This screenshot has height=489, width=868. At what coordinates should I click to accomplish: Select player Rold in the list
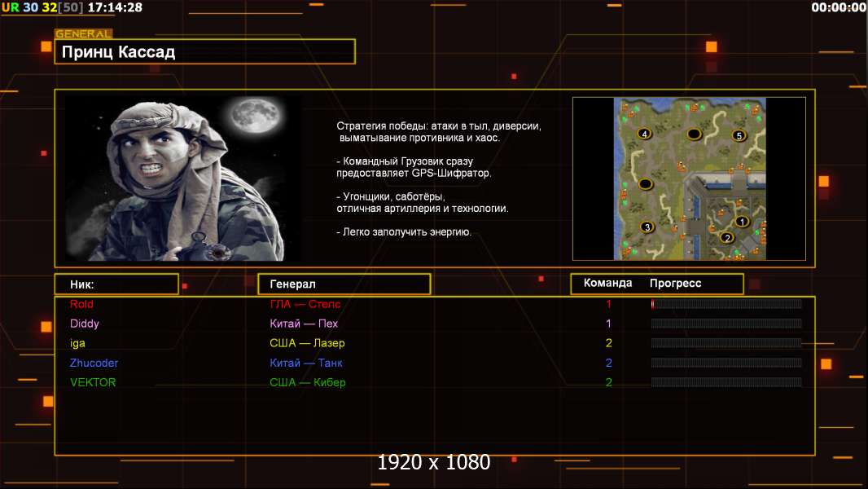(81, 304)
